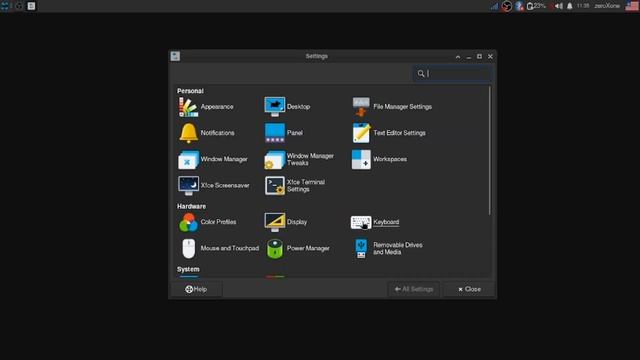The image size is (640, 360).
Task: Click the "Power Manager" label
Action: [x=308, y=248]
